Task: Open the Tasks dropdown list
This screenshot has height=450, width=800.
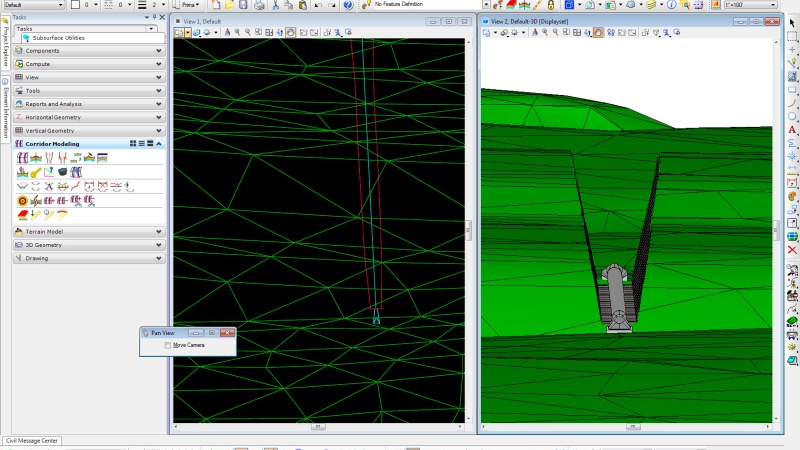Action: pyautogui.click(x=152, y=28)
